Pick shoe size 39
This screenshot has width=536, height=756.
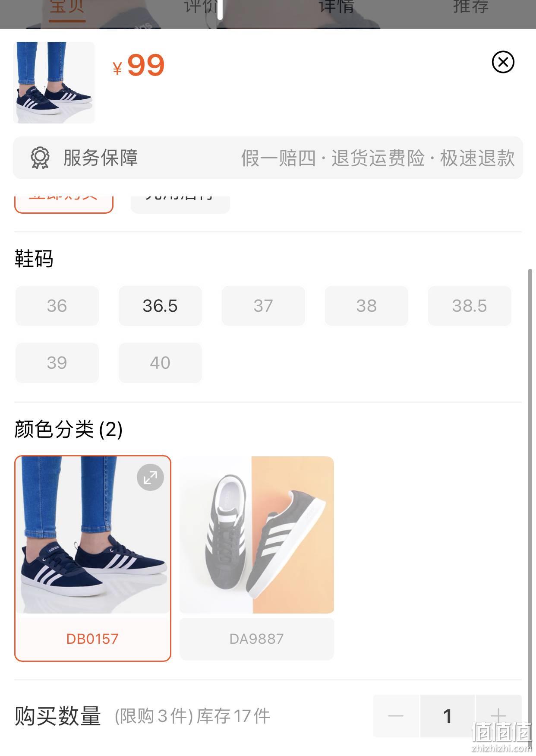(x=57, y=363)
